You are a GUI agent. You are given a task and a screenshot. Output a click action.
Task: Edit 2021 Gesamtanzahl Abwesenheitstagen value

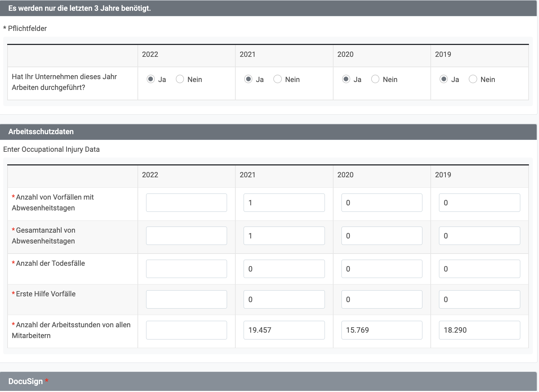284,236
